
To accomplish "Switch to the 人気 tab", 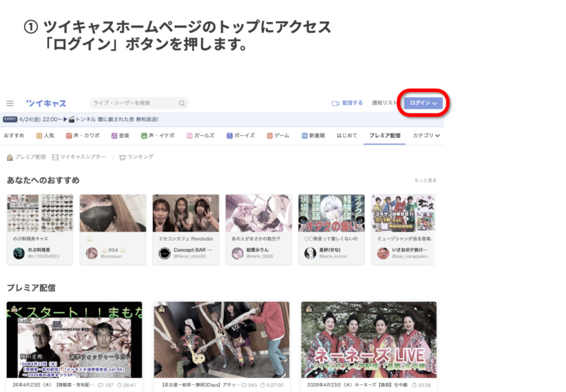I will pyautogui.click(x=45, y=135).
